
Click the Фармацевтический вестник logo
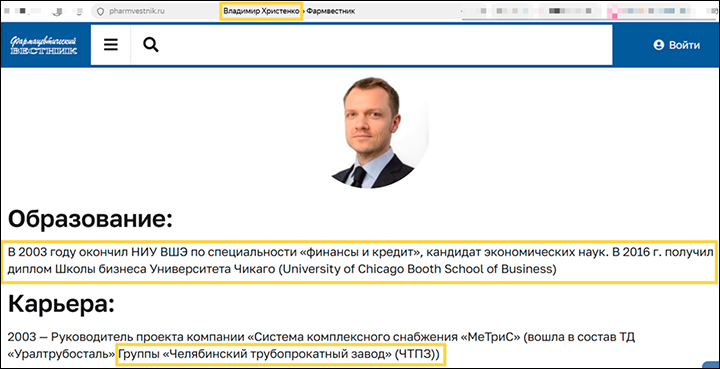click(44, 45)
